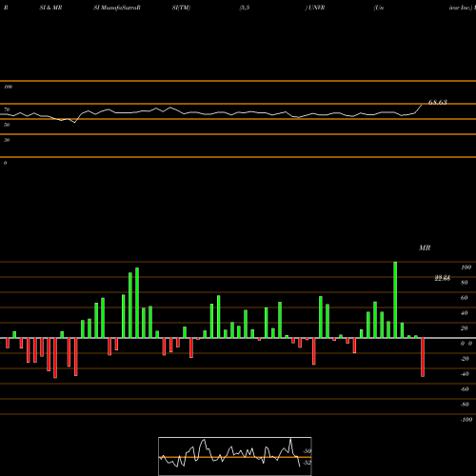Click the last red MR bar at far right

423,357
